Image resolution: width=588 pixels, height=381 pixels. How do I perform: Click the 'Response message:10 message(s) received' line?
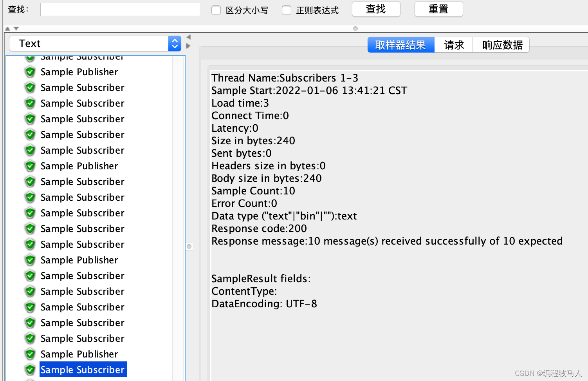(387, 241)
